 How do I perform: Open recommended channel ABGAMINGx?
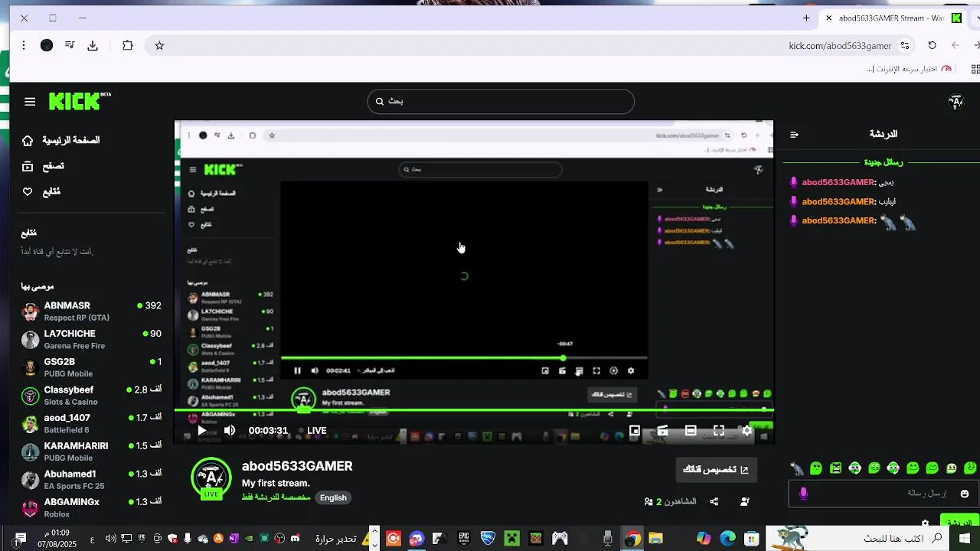point(91,508)
